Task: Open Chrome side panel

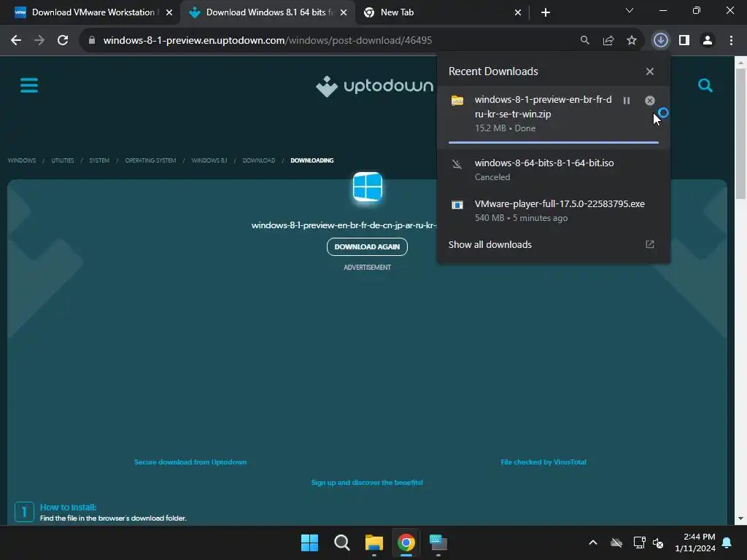Action: point(684,41)
